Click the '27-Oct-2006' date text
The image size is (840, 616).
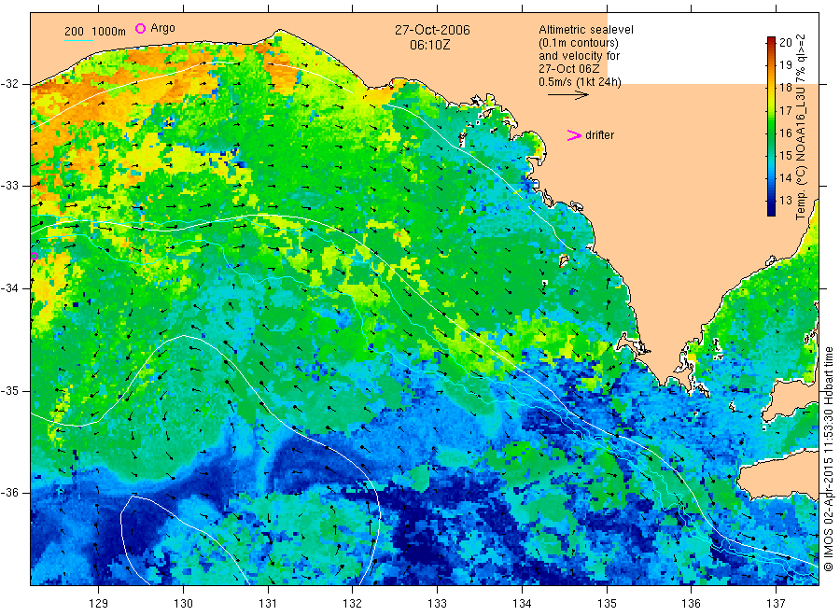point(432,30)
